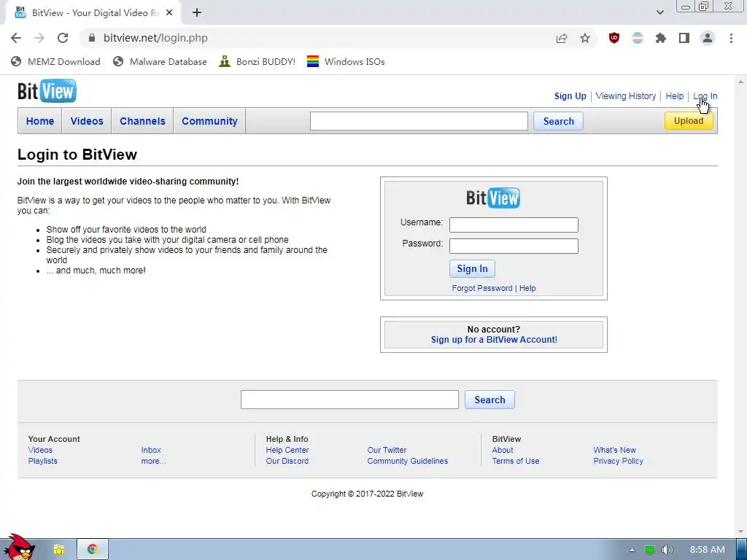Open the volume speaker tray icon
The width and height of the screenshot is (747, 560).
[667, 550]
